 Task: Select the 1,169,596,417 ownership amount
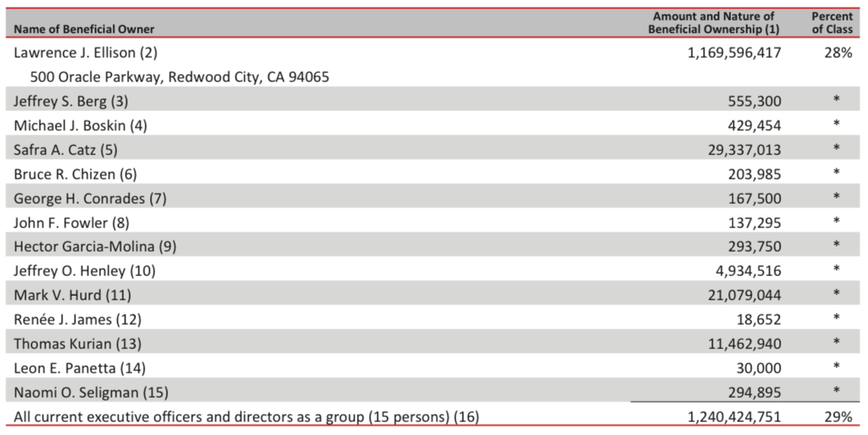coord(734,52)
